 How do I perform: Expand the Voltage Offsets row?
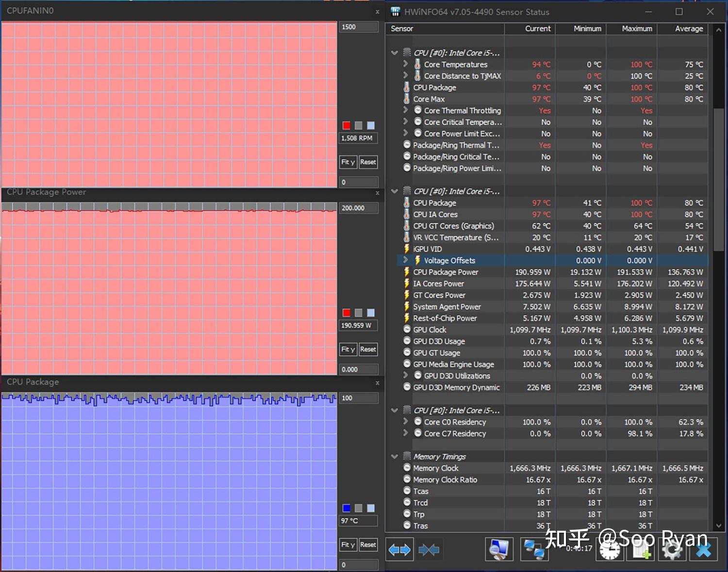pos(406,260)
